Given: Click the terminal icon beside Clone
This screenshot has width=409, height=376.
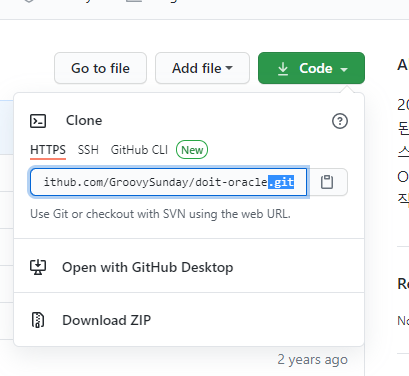Looking at the screenshot, I should [x=38, y=121].
